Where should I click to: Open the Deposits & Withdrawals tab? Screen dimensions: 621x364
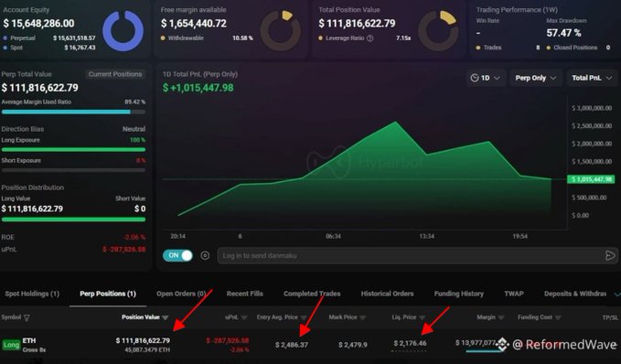[x=575, y=294]
